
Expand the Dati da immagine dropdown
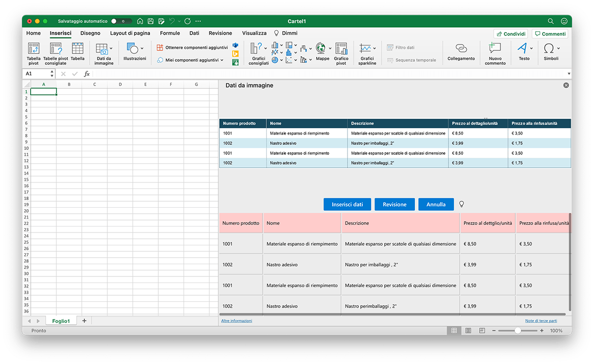tap(111, 48)
